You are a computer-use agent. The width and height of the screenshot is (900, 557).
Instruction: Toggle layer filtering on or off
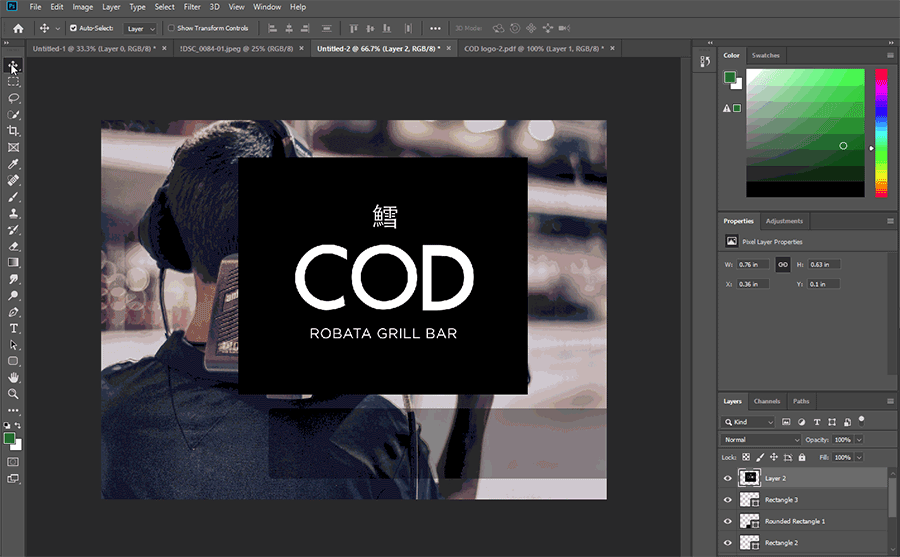pos(862,421)
